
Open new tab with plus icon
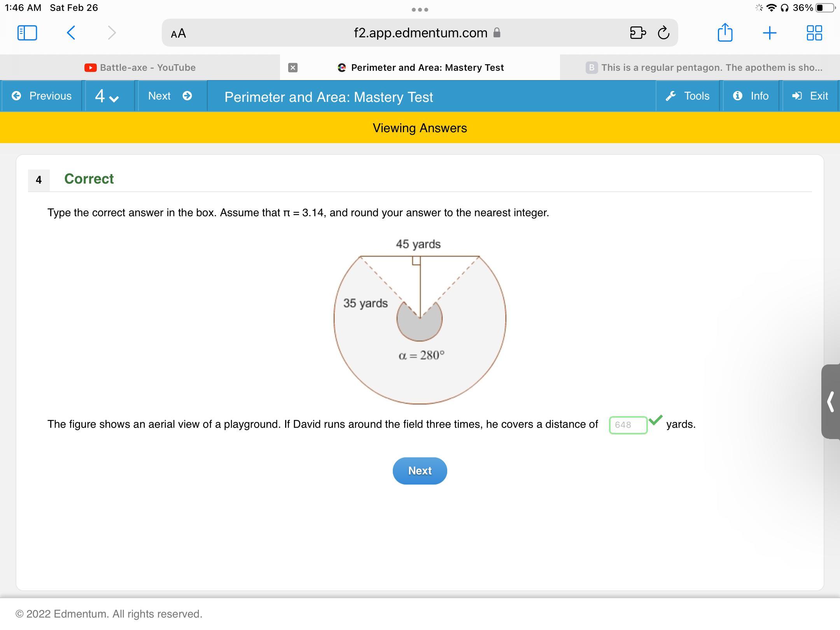pos(770,33)
